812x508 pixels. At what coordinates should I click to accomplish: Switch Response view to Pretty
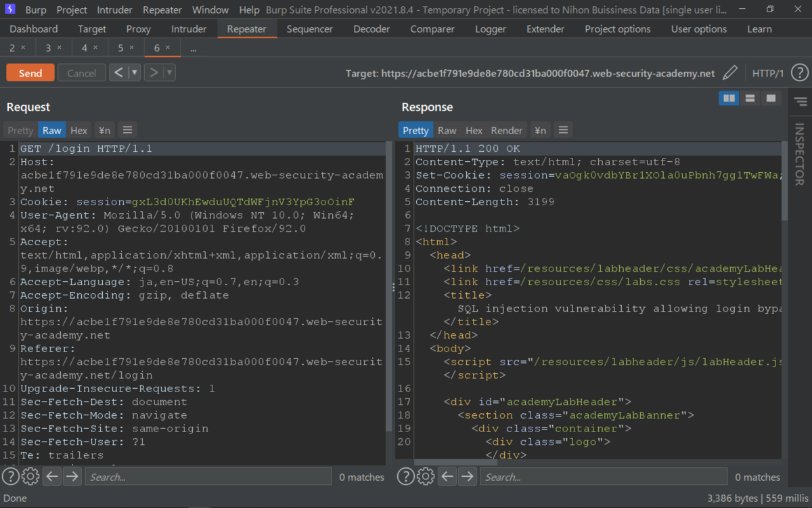tap(415, 130)
